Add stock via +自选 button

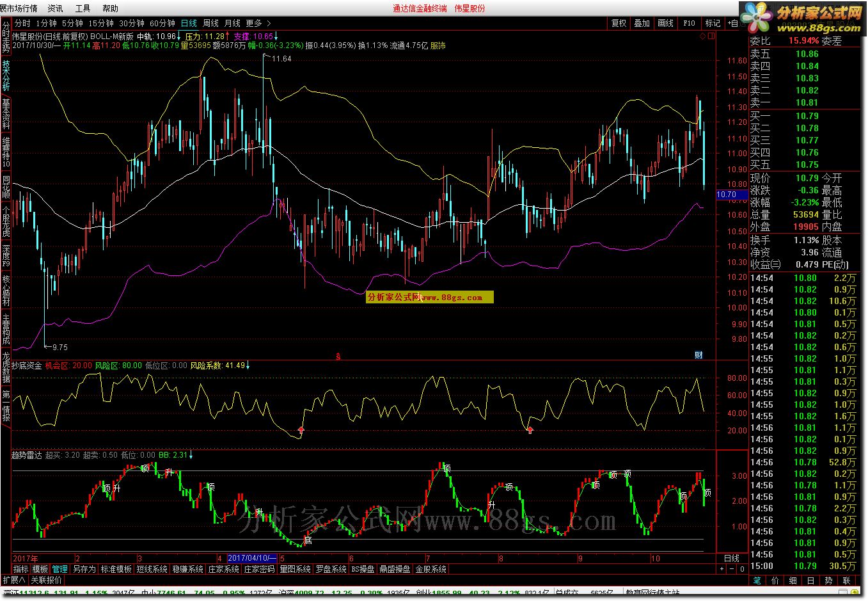tap(733, 23)
